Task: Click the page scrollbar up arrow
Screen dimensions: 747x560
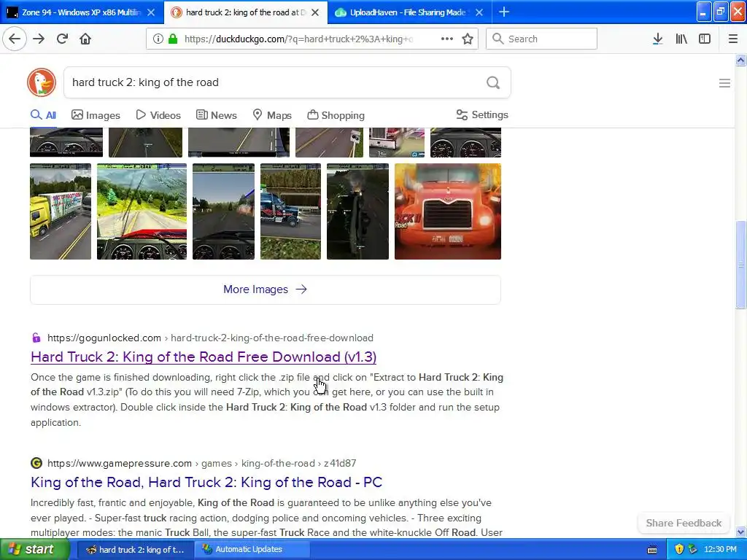Action: click(740, 61)
